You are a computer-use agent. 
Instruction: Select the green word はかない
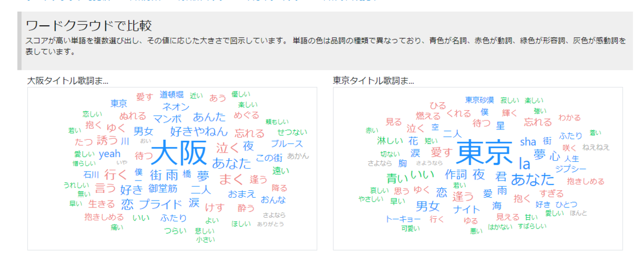[x=499, y=227]
